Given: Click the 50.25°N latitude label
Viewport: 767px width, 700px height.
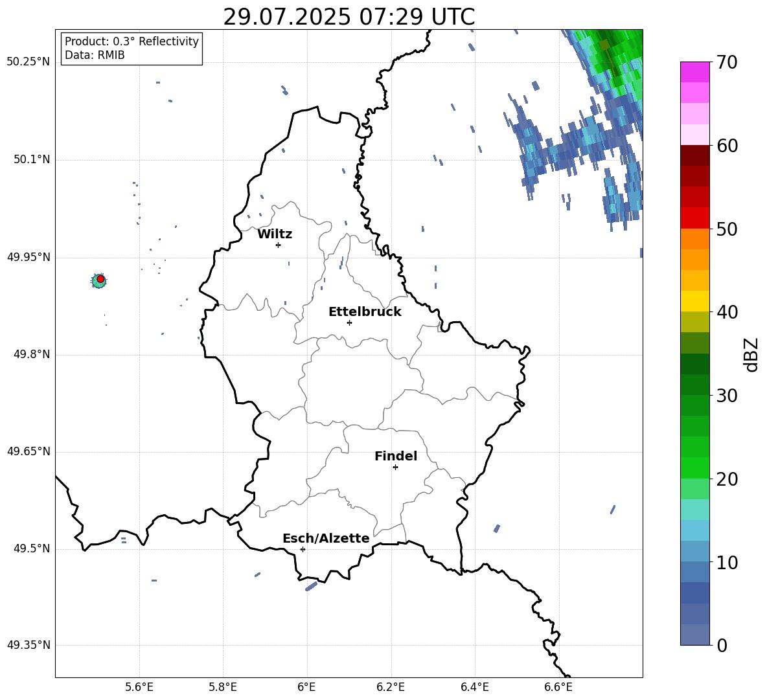Looking at the screenshot, I should pyautogui.click(x=29, y=62).
